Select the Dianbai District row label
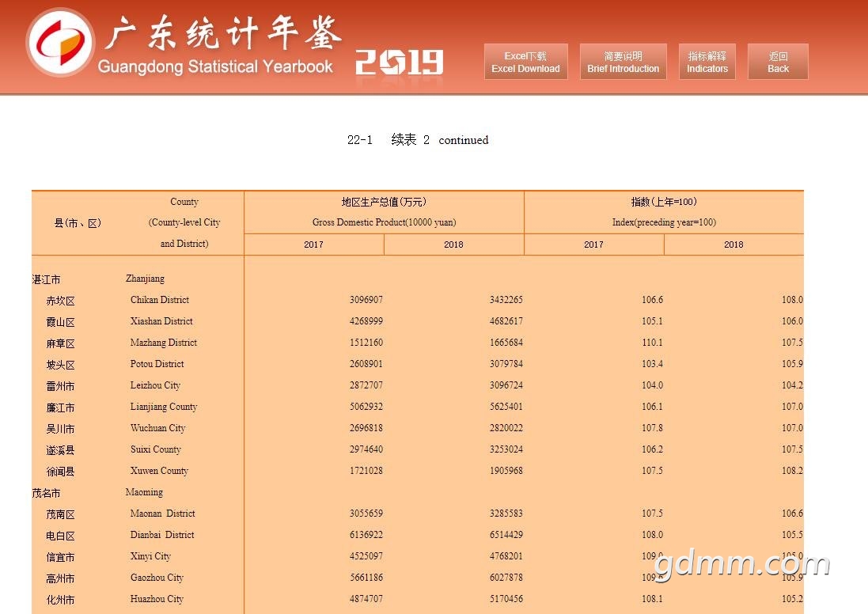 pos(162,535)
